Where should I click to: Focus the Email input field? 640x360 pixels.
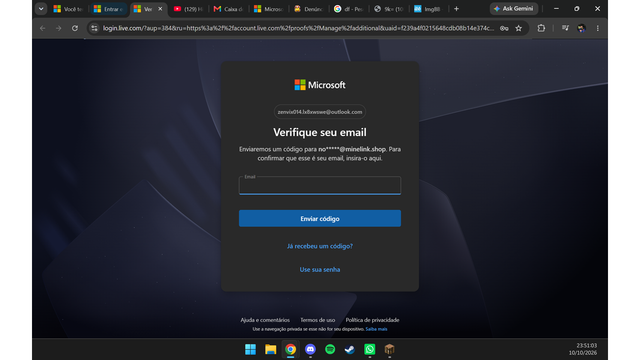[x=320, y=186]
